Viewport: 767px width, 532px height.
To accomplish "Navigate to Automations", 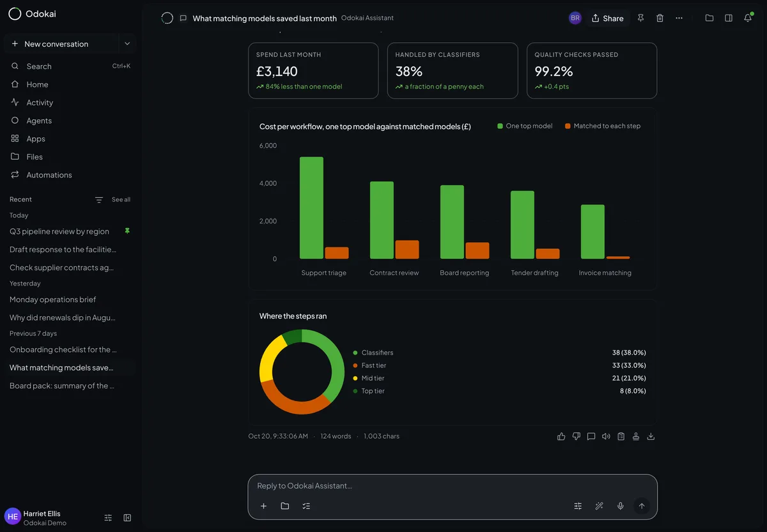I will tap(70, 175).
